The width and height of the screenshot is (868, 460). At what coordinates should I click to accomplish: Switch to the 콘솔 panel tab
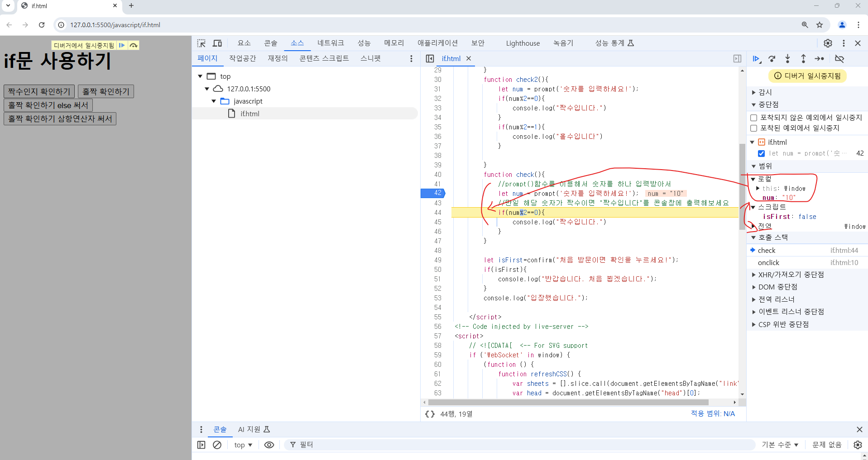click(271, 43)
